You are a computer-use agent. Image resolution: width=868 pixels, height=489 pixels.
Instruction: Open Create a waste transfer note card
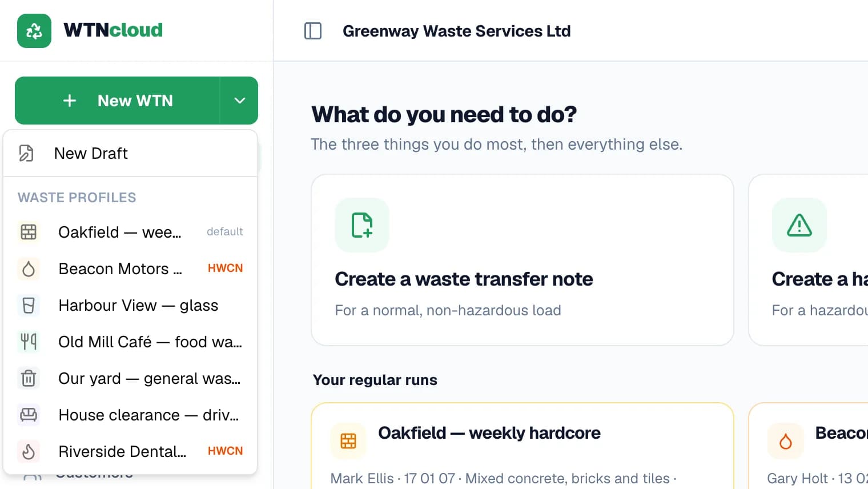(523, 260)
